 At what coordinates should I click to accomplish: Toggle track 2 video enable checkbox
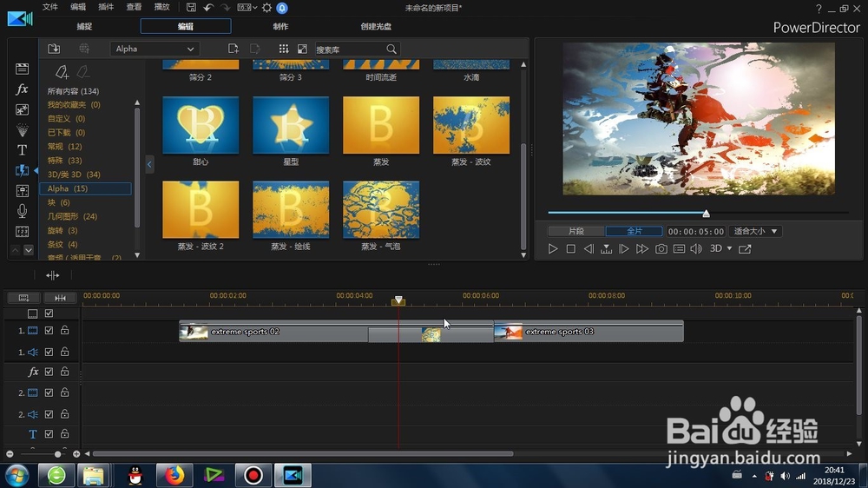coord(49,392)
